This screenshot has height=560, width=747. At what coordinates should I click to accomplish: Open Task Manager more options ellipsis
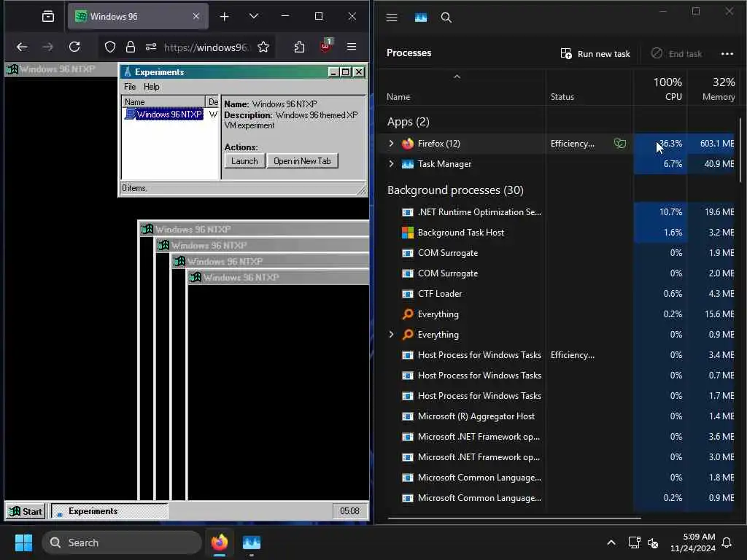pos(727,53)
